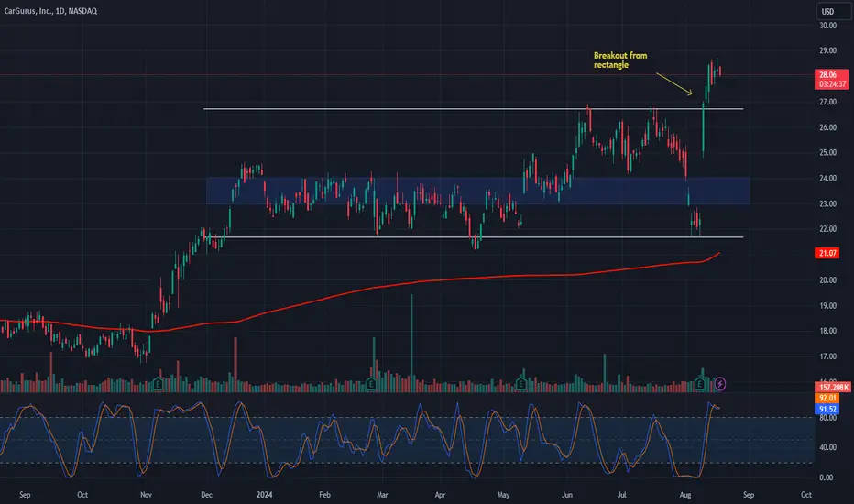Open the earnings marker near May
The height and width of the screenshot is (504, 854).
[x=521, y=384]
